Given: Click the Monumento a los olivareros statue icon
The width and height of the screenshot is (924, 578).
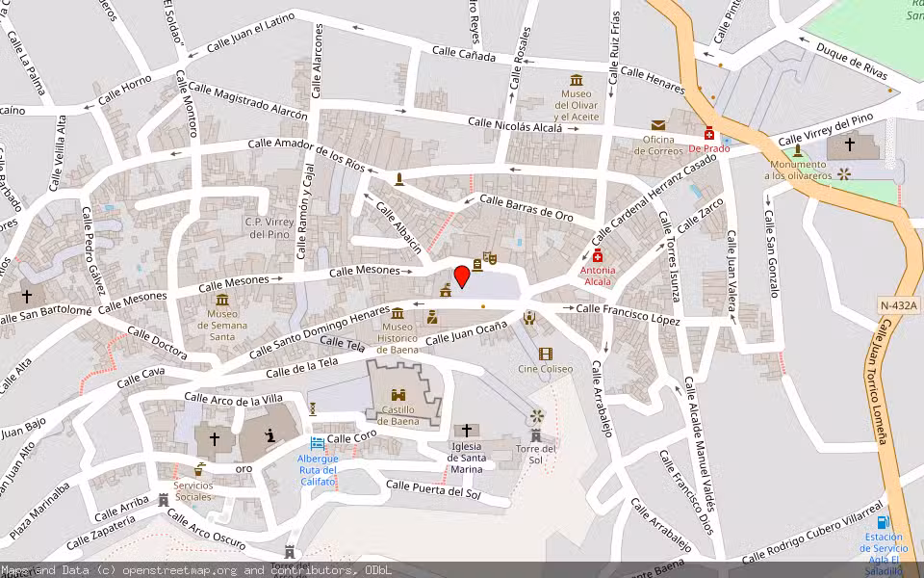Looking at the screenshot, I should (x=796, y=151).
